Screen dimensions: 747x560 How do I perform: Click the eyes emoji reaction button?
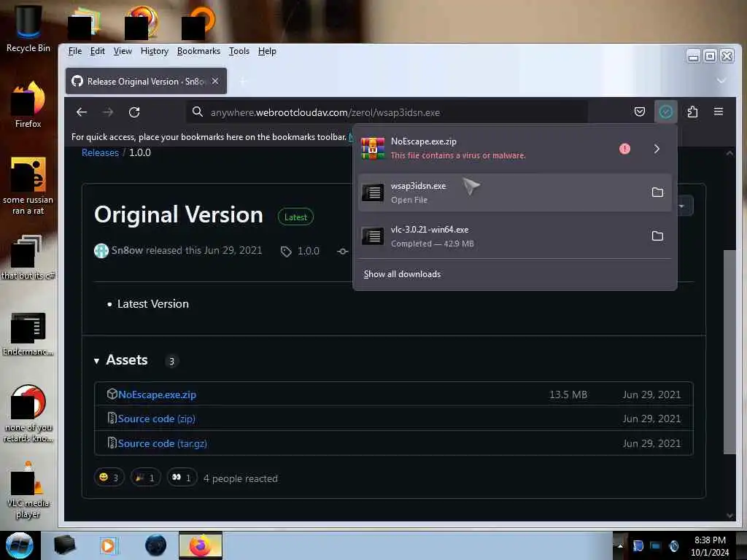pyautogui.click(x=182, y=478)
